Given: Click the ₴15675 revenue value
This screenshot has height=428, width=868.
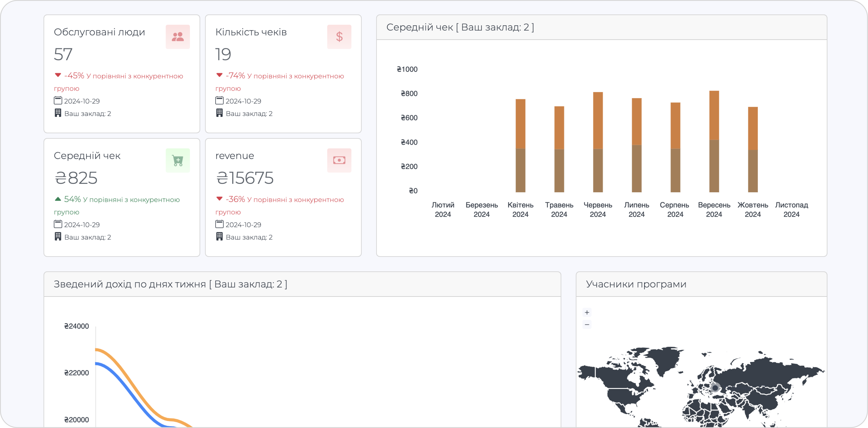Looking at the screenshot, I should (245, 178).
